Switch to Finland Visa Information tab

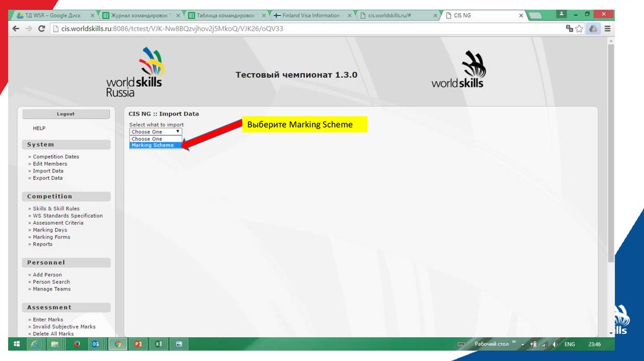click(311, 15)
